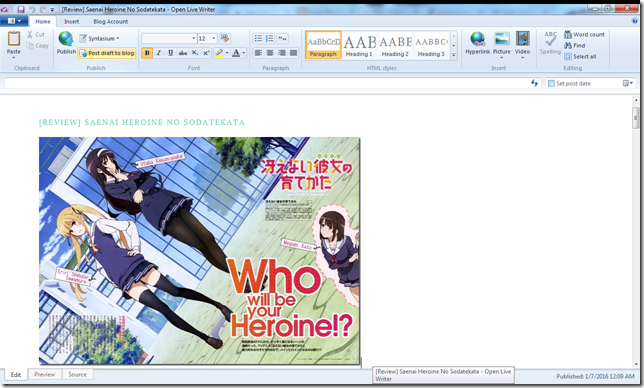
Task: Click Select all in Editing group
Action: coord(580,57)
